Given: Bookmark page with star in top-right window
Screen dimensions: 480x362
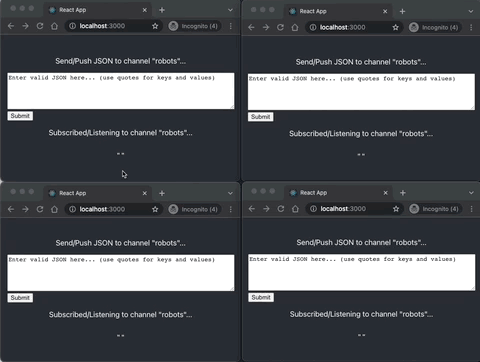Looking at the screenshot, I should pos(395,27).
